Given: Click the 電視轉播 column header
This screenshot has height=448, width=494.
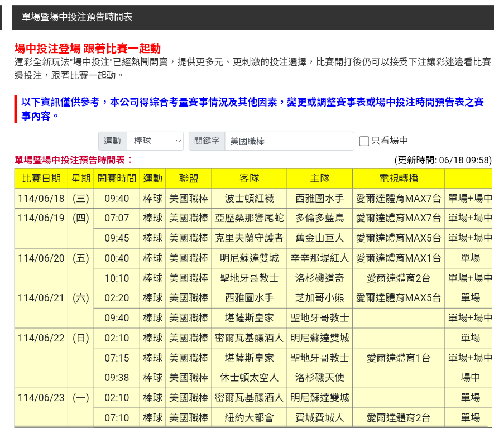Looking at the screenshot, I should tap(399, 179).
